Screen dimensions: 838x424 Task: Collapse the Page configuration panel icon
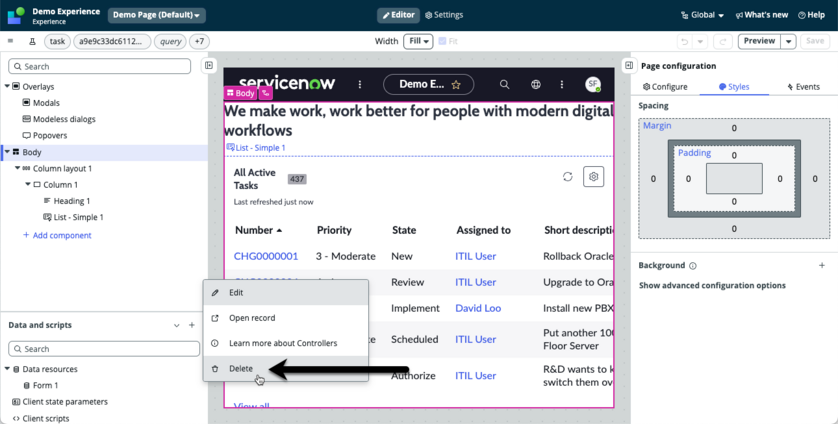tap(629, 65)
